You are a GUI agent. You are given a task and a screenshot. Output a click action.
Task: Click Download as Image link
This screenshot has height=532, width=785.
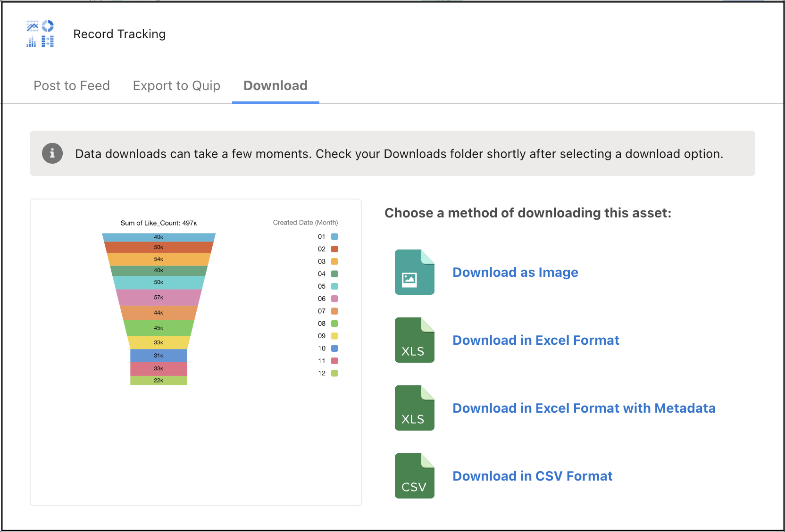coord(515,273)
